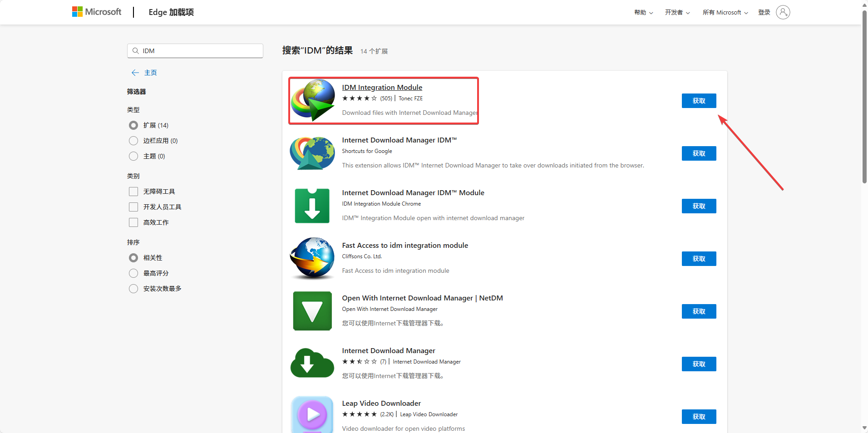Click the IDM Integration Module globe icon
This screenshot has height=433, width=868.
click(x=313, y=100)
